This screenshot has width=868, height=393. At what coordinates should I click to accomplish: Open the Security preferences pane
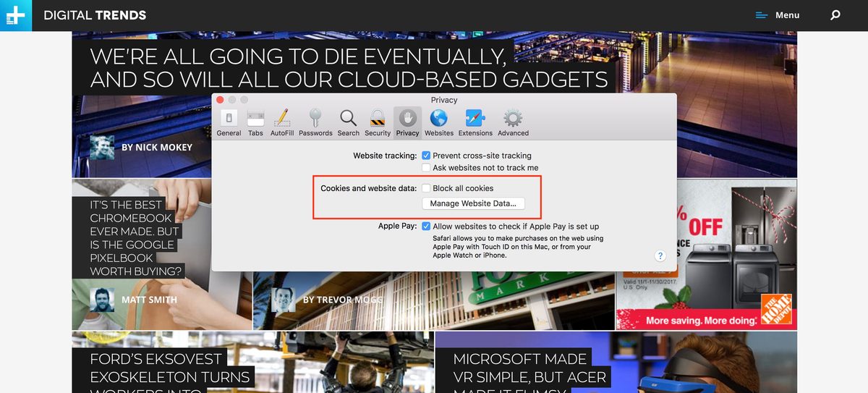378,122
